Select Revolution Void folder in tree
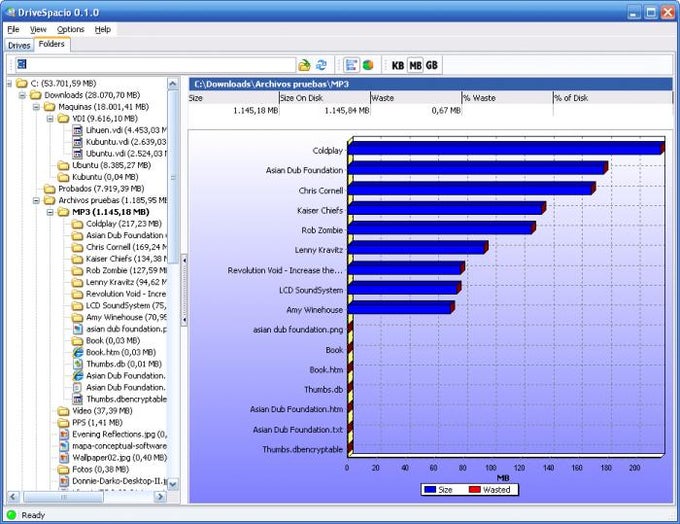The height and width of the screenshot is (524, 680). pyautogui.click(x=126, y=294)
